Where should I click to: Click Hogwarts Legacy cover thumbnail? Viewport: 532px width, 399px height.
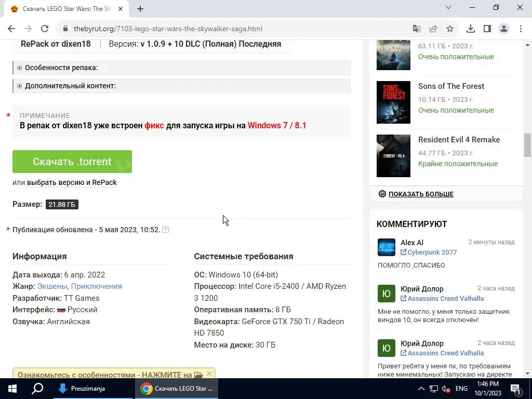point(394,55)
